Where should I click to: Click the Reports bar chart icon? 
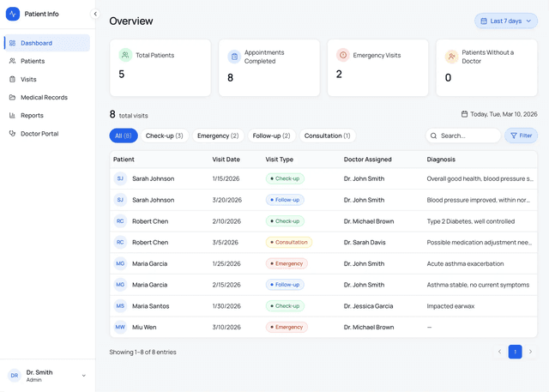12,115
